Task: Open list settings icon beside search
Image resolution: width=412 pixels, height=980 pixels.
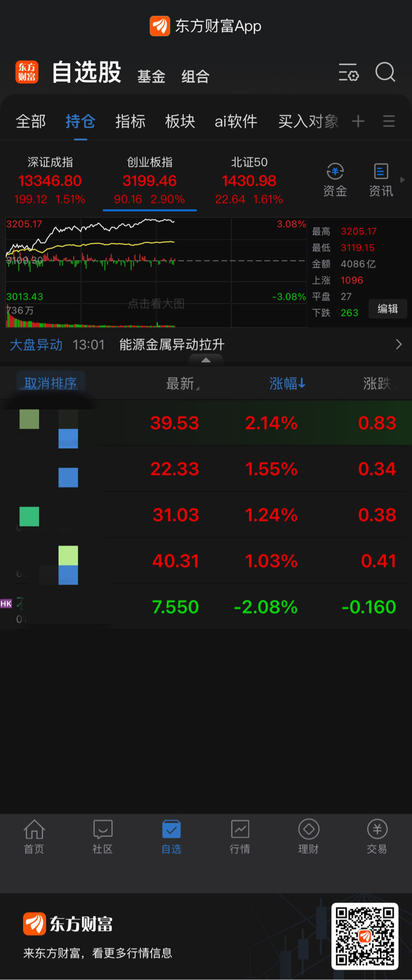Action: click(x=349, y=72)
